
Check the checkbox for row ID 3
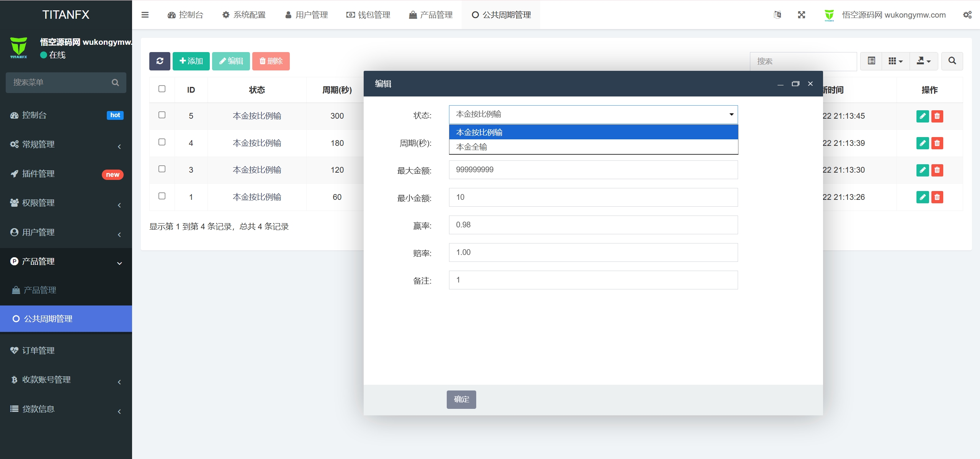point(162,169)
